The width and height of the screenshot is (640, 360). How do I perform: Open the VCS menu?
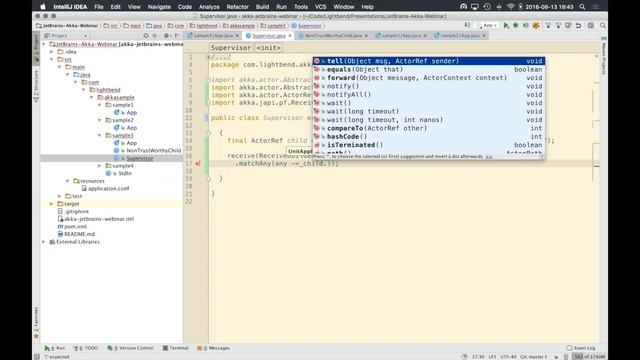click(x=320, y=7)
